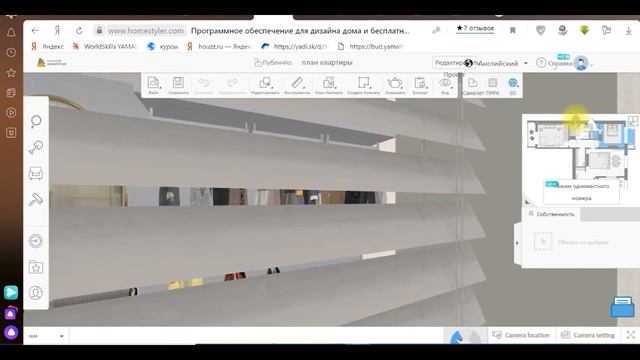The height and width of the screenshot is (360, 640).
Task: Open the houzz.ru bookmark
Action: 219,47
